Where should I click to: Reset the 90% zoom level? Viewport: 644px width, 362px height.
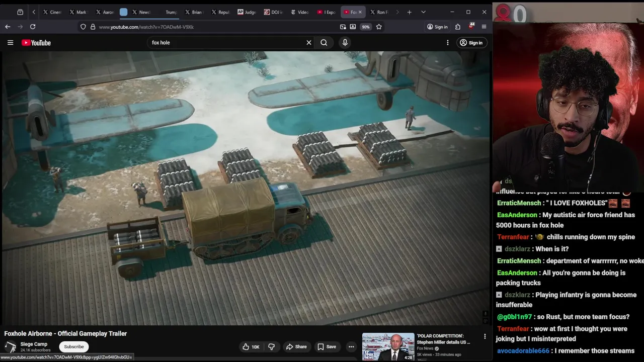coord(366,27)
